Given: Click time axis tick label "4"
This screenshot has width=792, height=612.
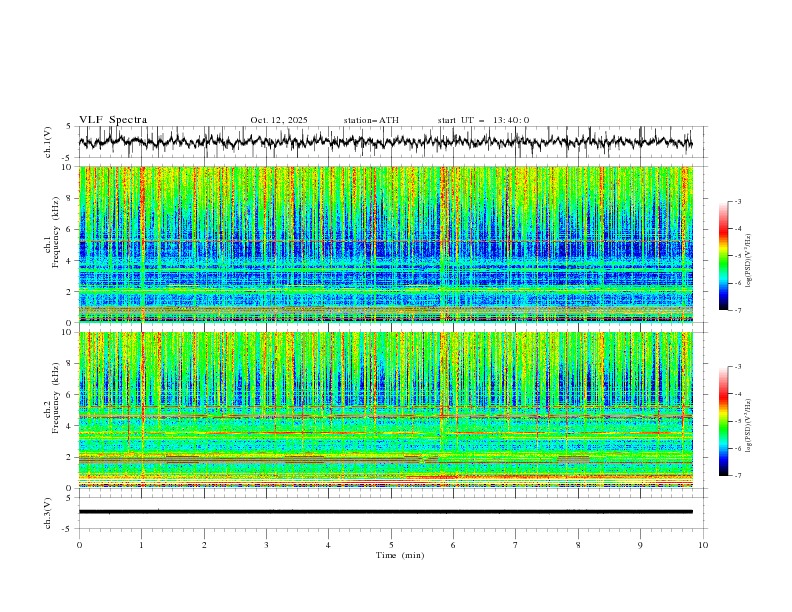Looking at the screenshot, I should [329, 545].
